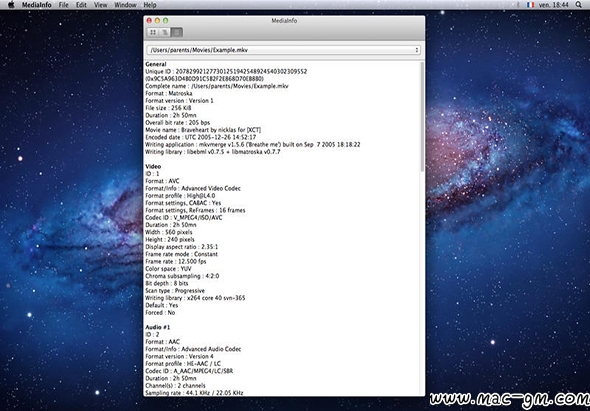Click 'Movie name : Braveheart' line

coord(203,130)
